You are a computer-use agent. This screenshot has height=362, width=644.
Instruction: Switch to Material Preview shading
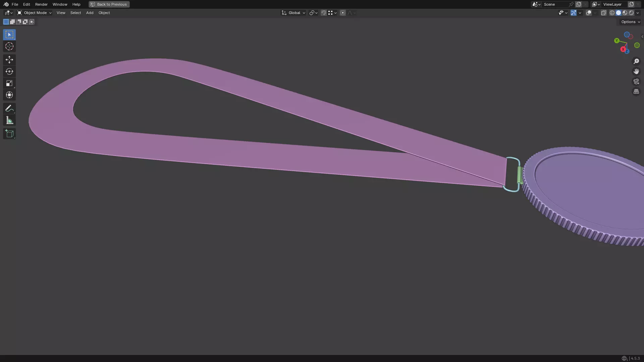625,13
